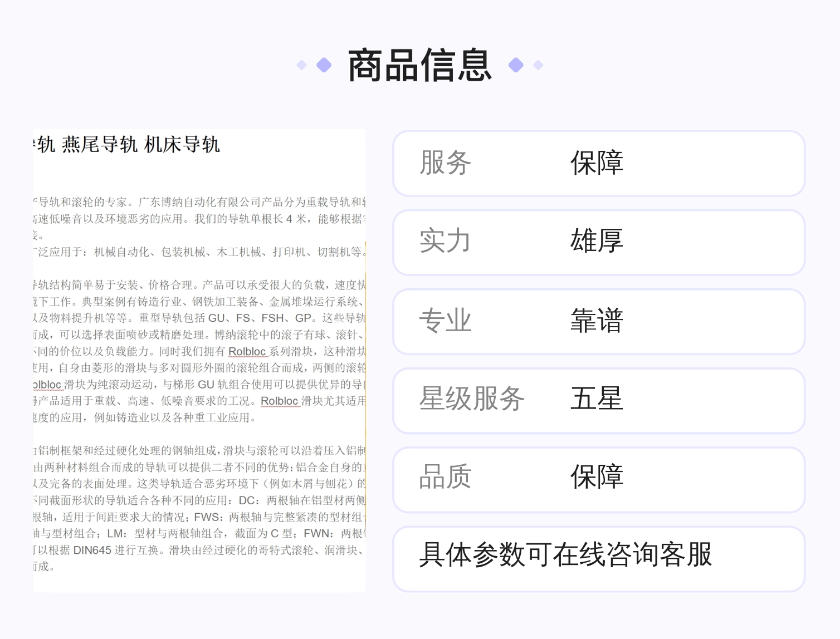Viewport: 840px width, 639px height.
Task: Click the large purple diamond left of 商品信息
Action: (324, 65)
